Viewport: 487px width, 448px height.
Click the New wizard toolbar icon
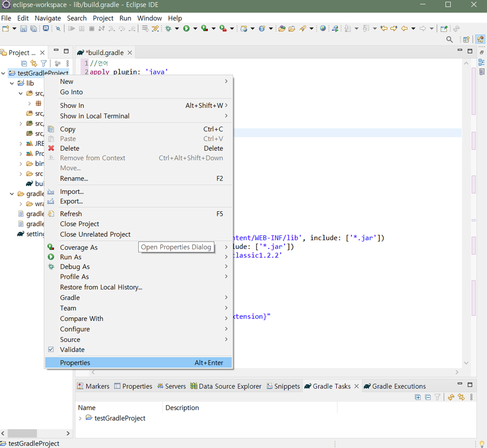click(x=5, y=28)
